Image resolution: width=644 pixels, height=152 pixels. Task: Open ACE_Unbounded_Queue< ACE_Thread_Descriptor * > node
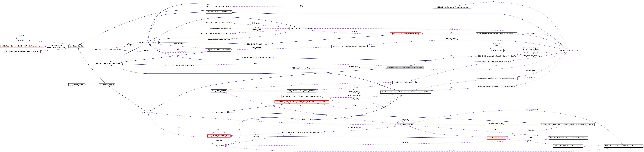click(623, 146)
